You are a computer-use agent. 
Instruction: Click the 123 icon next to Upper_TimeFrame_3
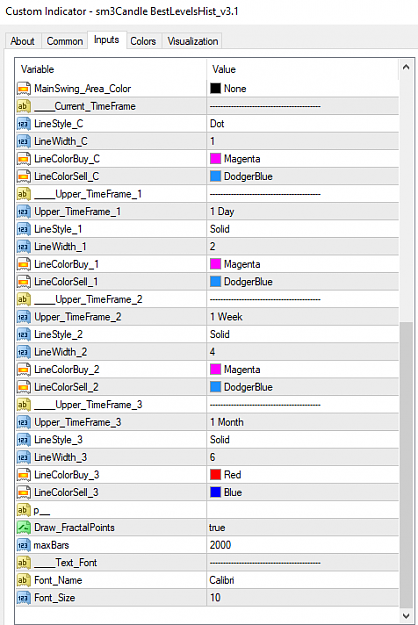[x=24, y=422]
